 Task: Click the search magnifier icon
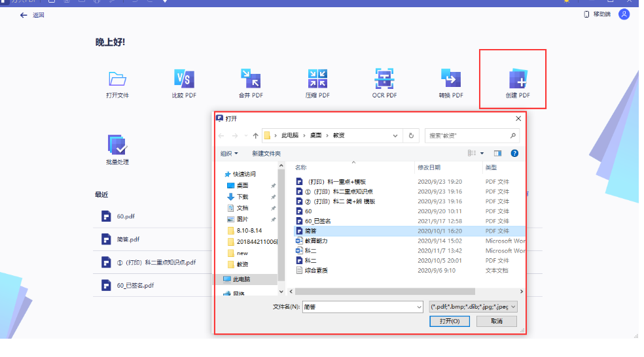[x=513, y=136]
